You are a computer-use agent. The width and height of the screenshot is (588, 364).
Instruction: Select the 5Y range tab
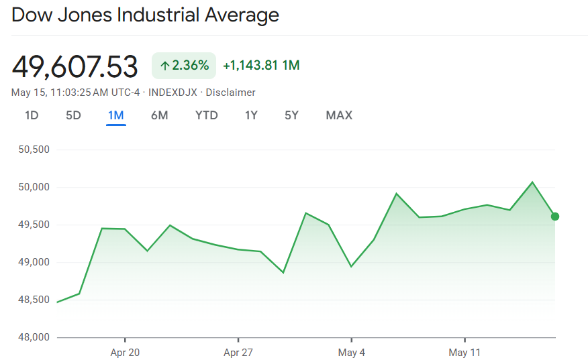click(291, 115)
